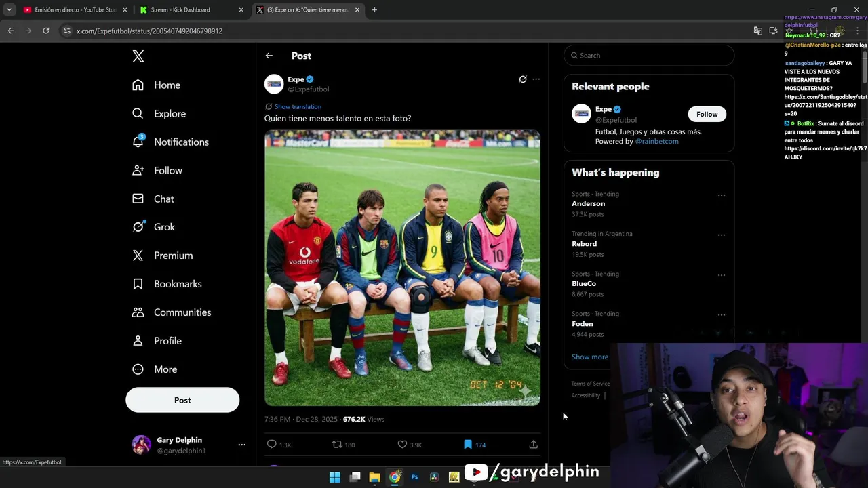Open options for Anderson trending topic
This screenshot has height=488, width=868.
click(722, 195)
